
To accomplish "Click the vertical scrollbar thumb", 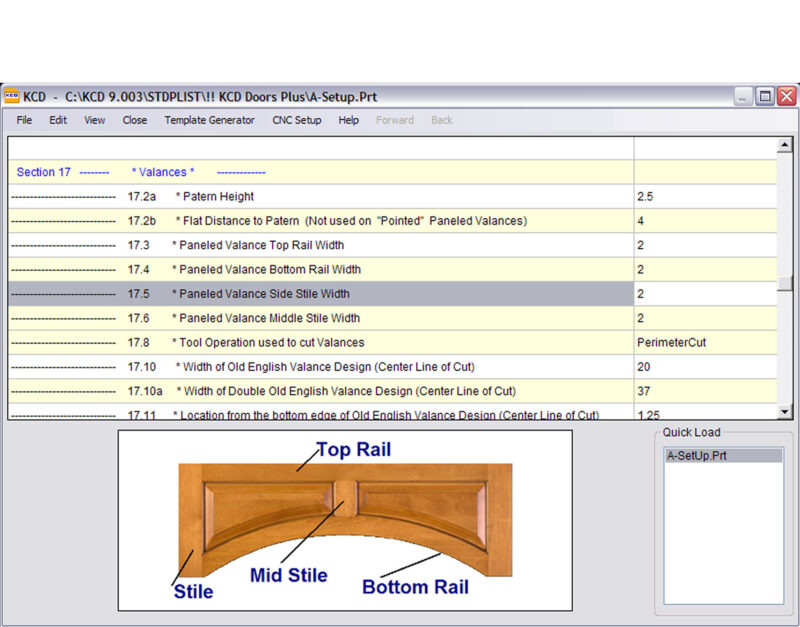I will (785, 283).
